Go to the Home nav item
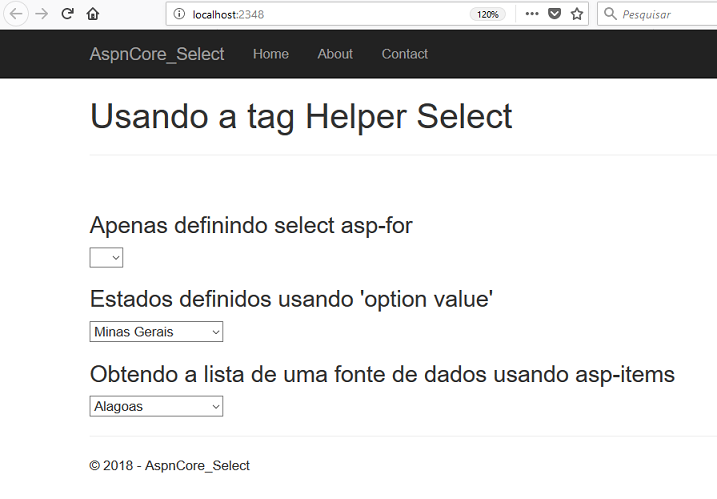Screen dimensions: 717x499 [x=271, y=54]
